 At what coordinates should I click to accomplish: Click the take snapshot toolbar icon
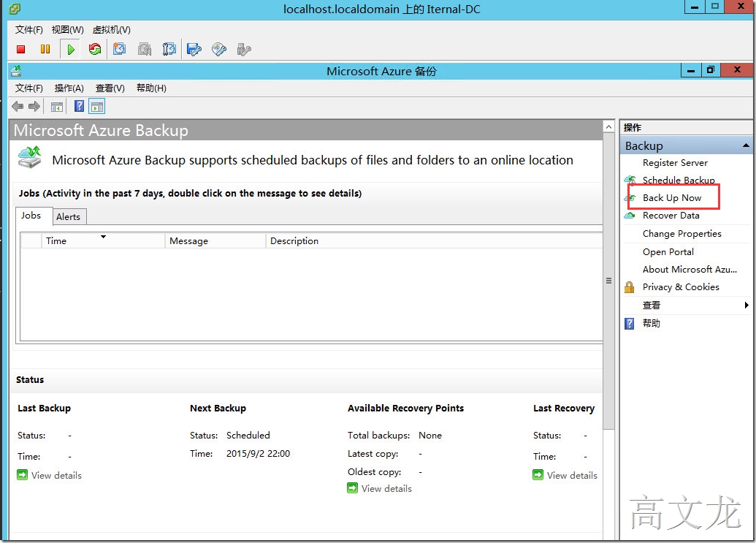(x=119, y=49)
